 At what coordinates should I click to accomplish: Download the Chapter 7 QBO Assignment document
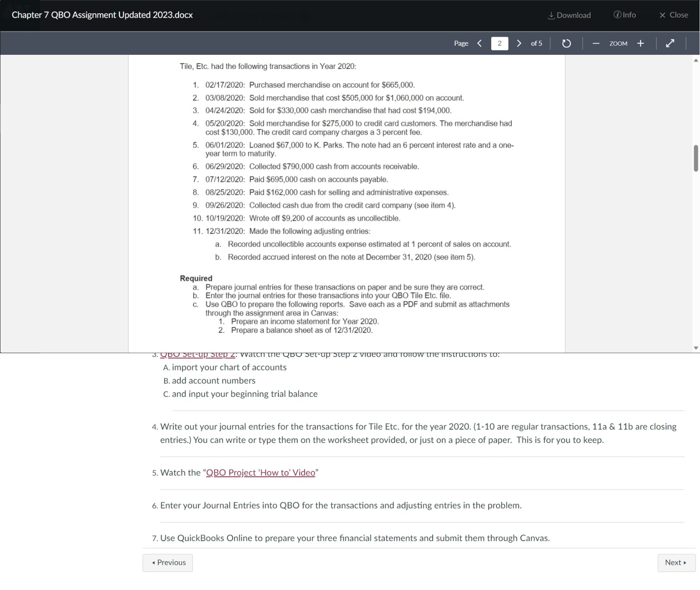(569, 15)
